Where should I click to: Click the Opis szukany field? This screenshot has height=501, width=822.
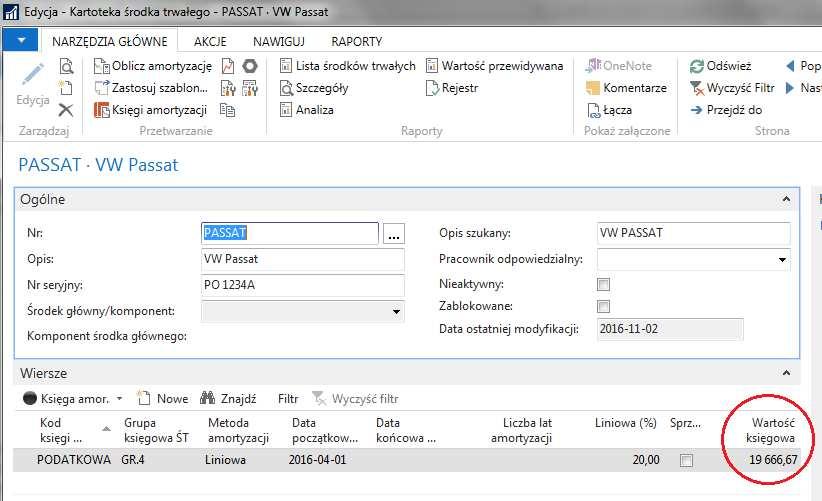pyautogui.click(x=693, y=233)
